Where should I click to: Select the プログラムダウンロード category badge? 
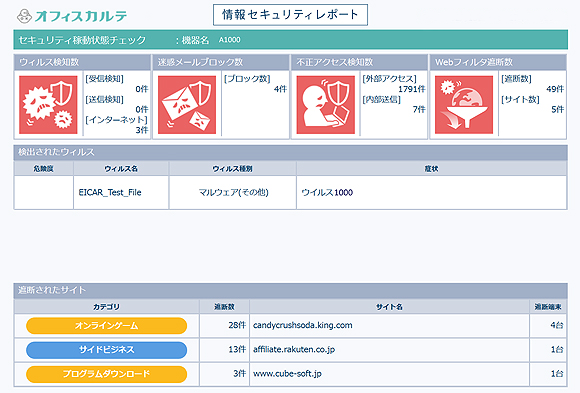tap(107, 374)
